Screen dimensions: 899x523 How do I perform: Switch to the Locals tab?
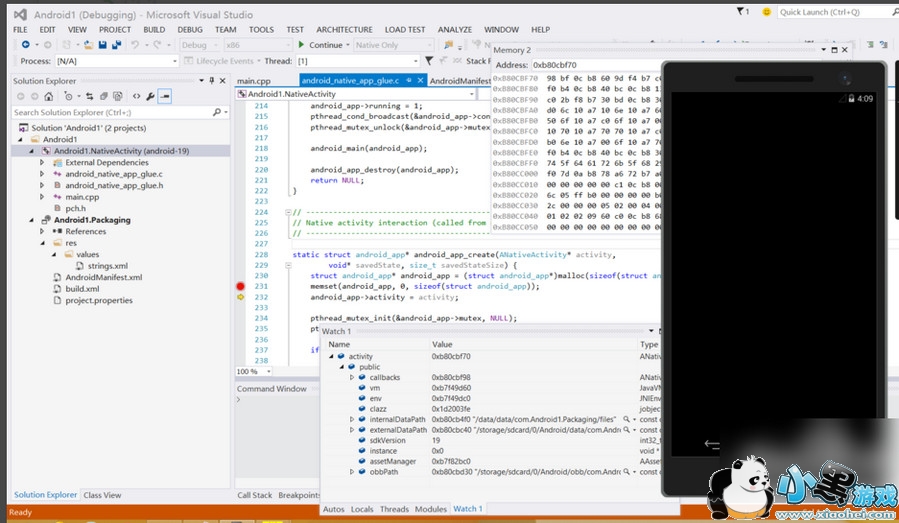click(x=362, y=509)
